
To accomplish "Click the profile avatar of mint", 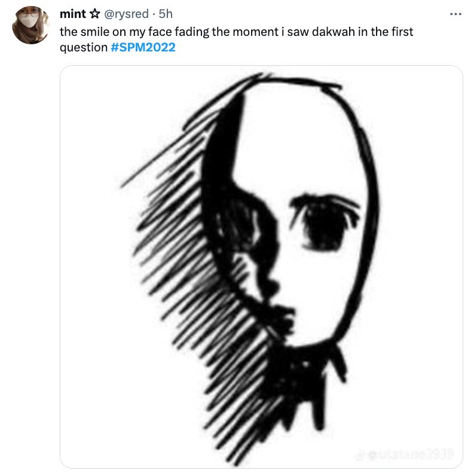I will (30, 25).
